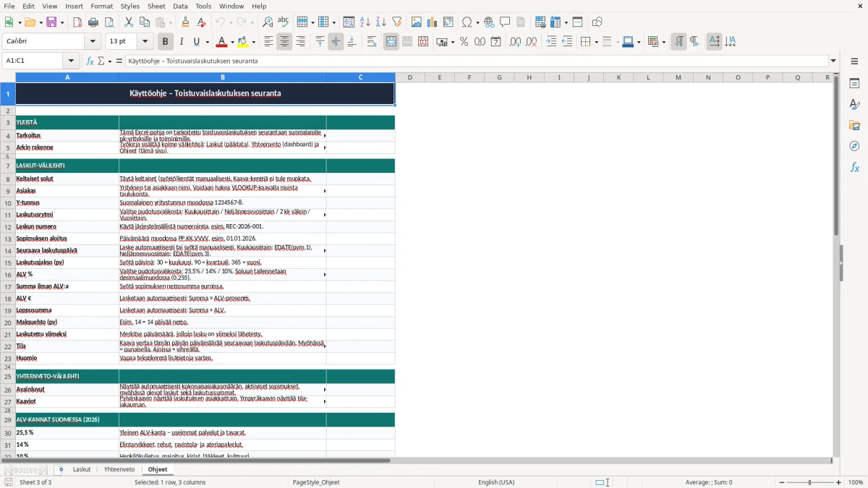
Task: Toggle Center Vertically alignment
Action: [336, 42]
